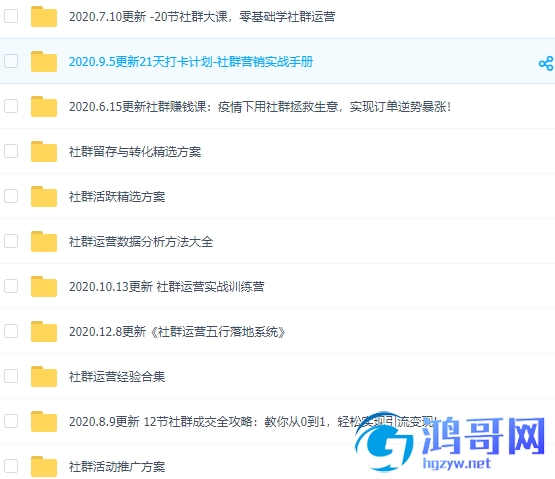The height and width of the screenshot is (479, 555).
Task: Click 2020.10.13更新 社群运营实战训练营 name
Action: [x=167, y=287]
